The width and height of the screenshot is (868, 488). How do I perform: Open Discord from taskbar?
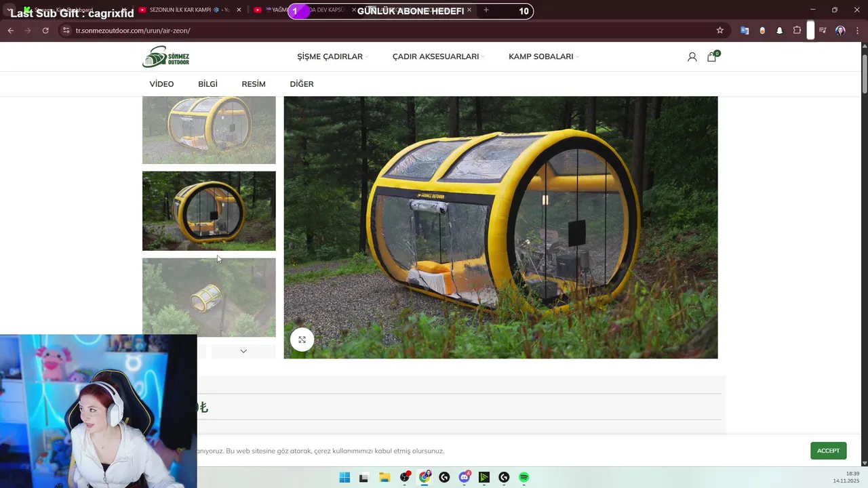[x=465, y=477]
